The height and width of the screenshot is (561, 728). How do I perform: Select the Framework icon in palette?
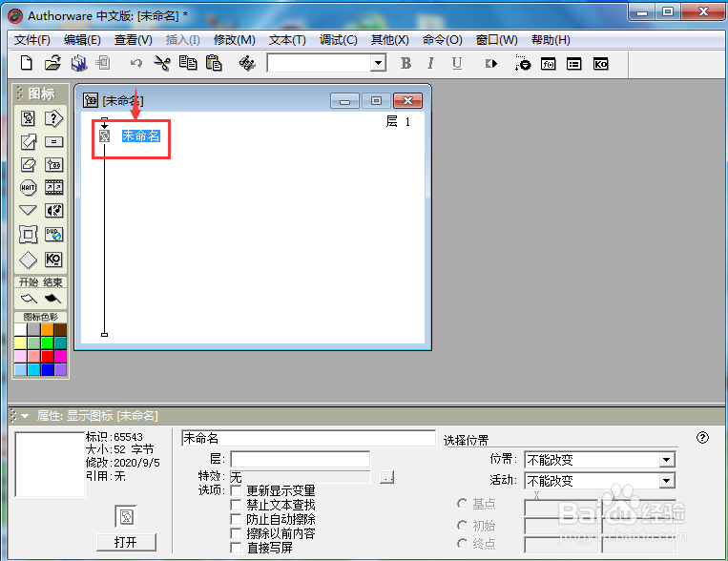[28, 234]
